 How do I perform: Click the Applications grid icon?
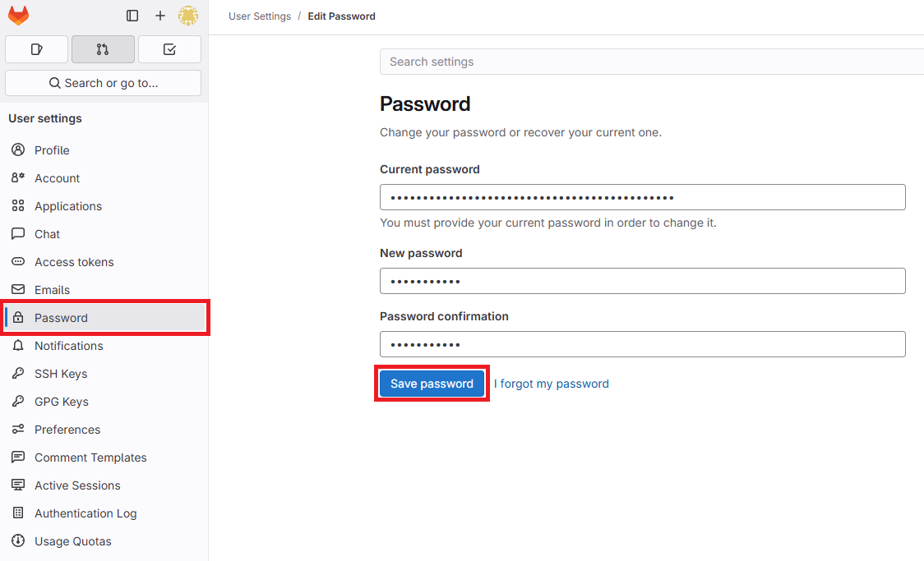[x=18, y=206]
